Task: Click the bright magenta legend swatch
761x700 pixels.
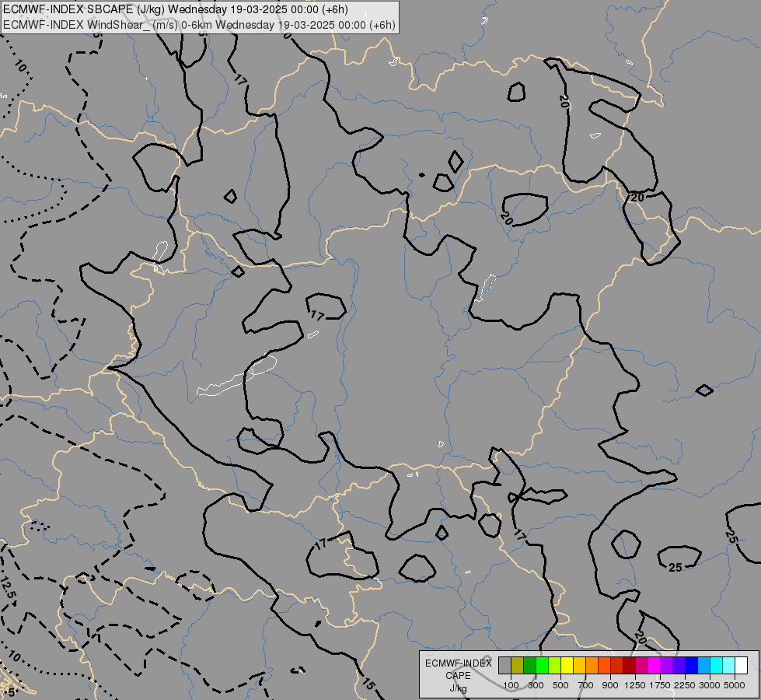Action: click(x=655, y=665)
